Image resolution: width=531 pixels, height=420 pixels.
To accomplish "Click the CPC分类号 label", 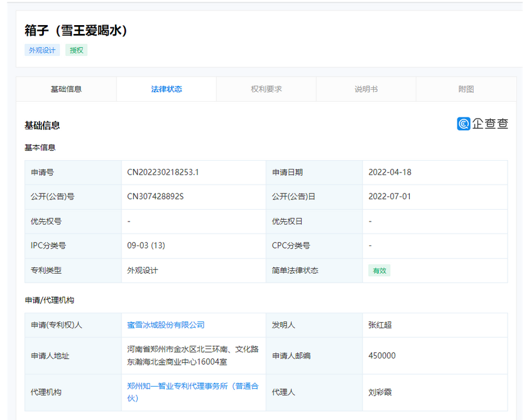I will (x=291, y=245).
